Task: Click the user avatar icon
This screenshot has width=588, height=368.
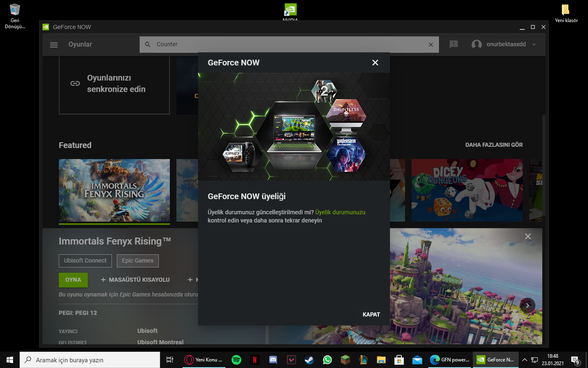Action: pos(477,44)
